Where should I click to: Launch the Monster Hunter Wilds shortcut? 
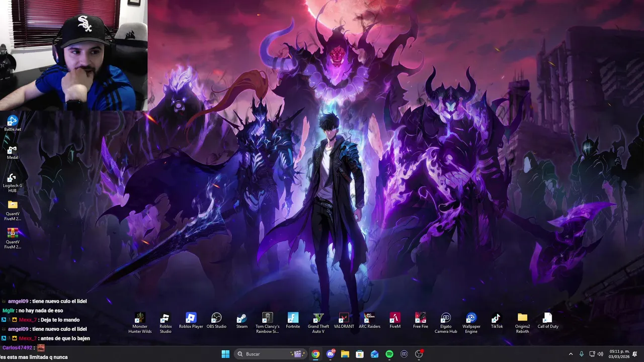tap(140, 323)
